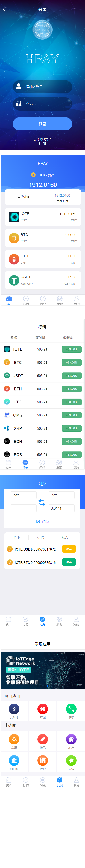
Task: Click the blue 登录 login button
Action: [42, 124]
